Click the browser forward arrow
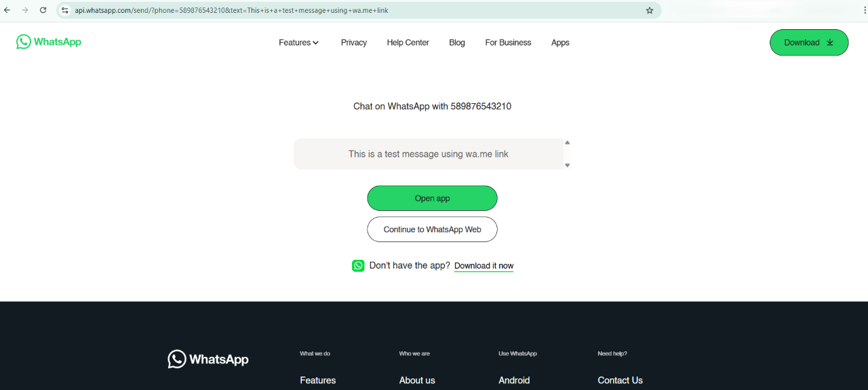The width and height of the screenshot is (868, 390). 25,10
